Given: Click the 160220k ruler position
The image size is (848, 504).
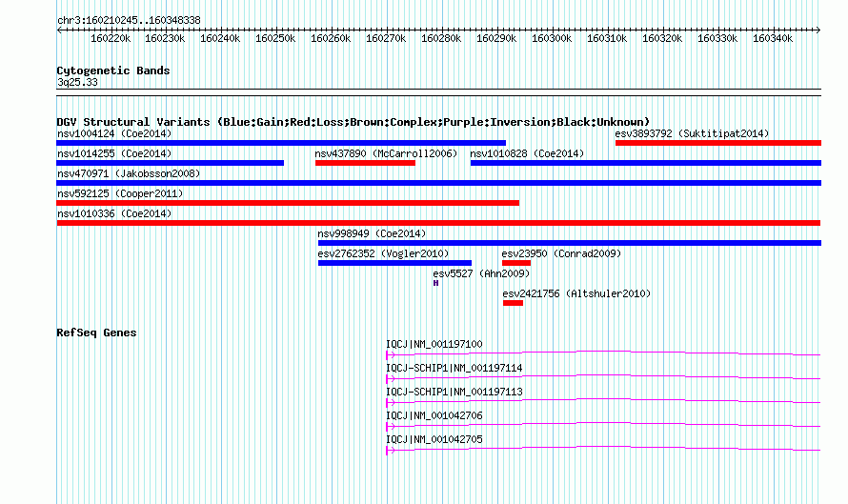Looking at the screenshot, I should 111,38.
